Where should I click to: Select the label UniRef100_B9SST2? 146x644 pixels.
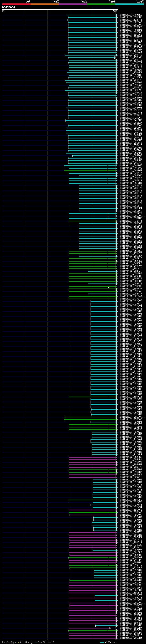[x=131, y=593]
